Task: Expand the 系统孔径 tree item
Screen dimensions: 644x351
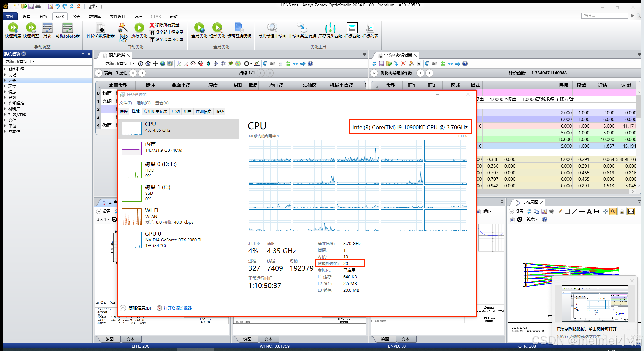Action: click(5, 69)
